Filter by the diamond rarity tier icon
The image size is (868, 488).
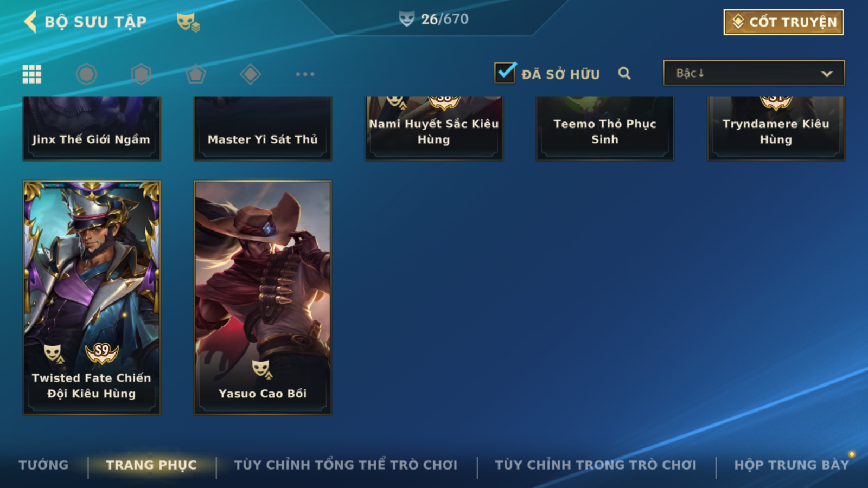[x=250, y=74]
